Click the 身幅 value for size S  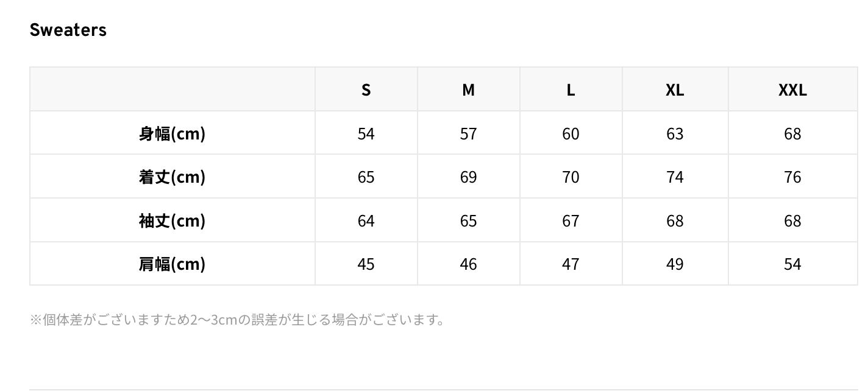coord(366,133)
